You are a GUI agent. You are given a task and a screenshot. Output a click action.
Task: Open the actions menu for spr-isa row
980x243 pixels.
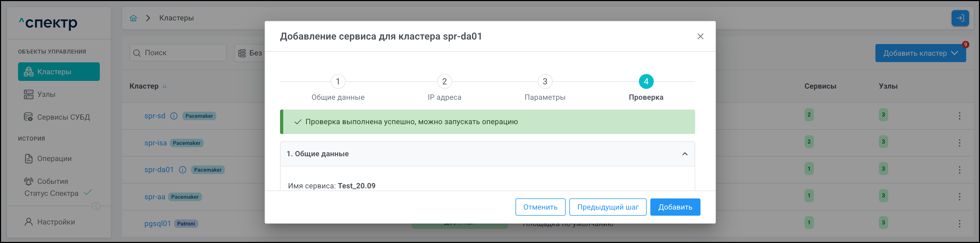tap(959, 143)
